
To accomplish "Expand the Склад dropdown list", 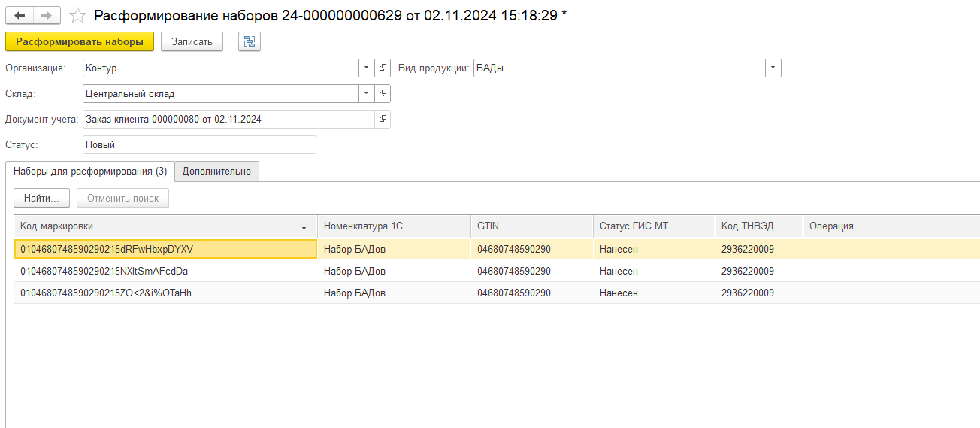I will [x=366, y=94].
